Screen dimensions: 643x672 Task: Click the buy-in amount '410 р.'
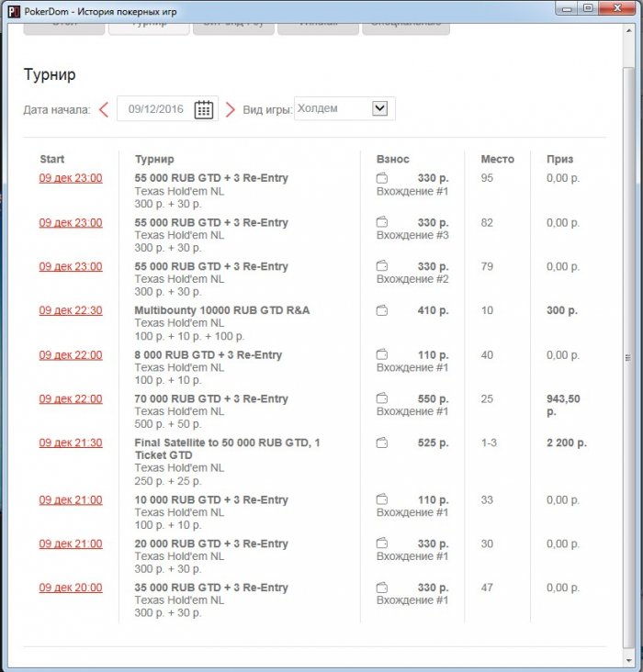point(433,310)
